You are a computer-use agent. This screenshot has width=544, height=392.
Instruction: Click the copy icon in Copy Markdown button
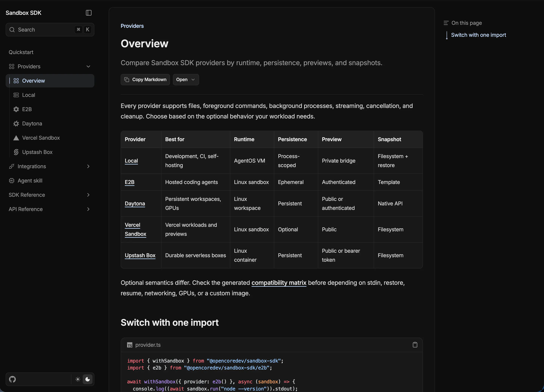[127, 80]
